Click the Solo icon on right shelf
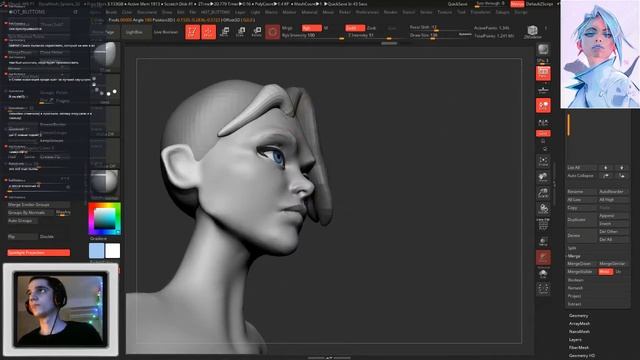640x360 pixels. pos(543,273)
